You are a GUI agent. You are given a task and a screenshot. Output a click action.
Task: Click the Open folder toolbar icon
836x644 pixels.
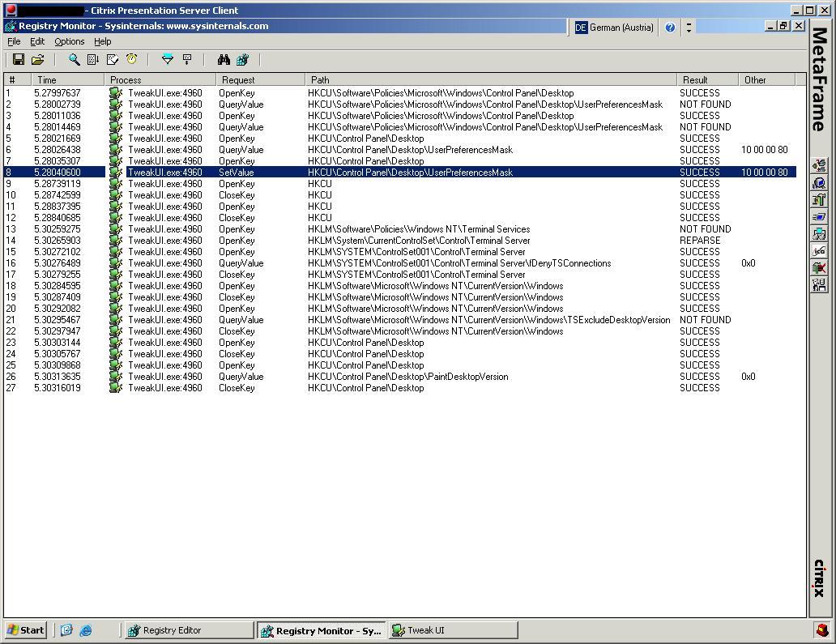click(x=37, y=59)
